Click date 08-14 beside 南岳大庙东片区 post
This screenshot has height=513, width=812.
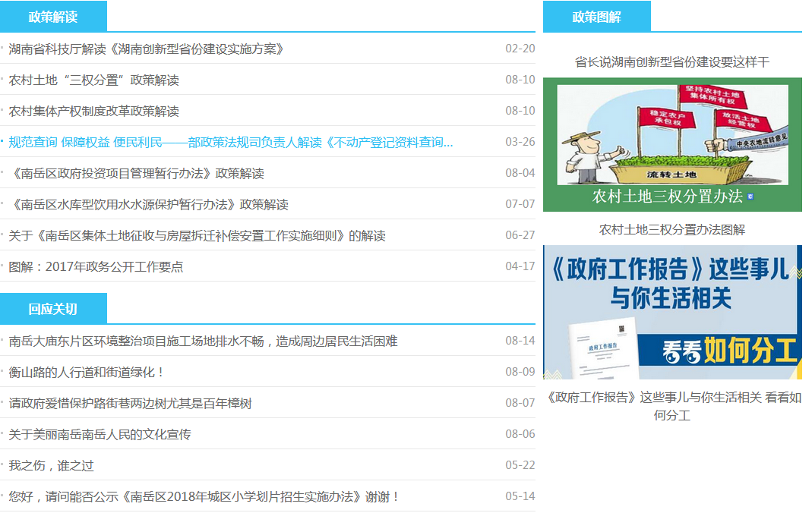coord(520,341)
